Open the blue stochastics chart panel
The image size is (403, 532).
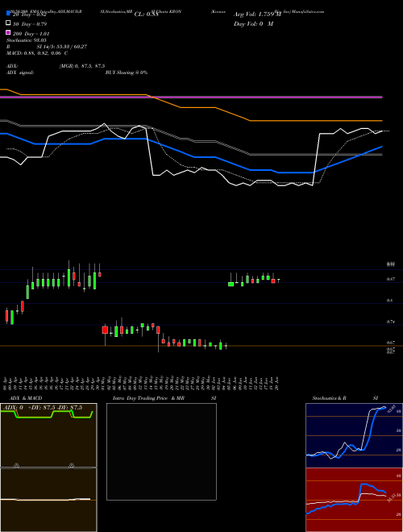click(x=354, y=435)
